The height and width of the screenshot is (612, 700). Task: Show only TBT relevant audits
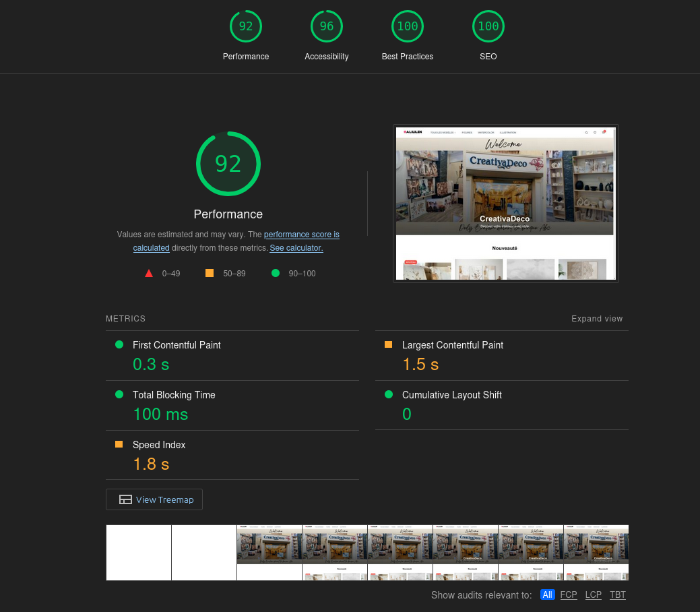point(618,594)
